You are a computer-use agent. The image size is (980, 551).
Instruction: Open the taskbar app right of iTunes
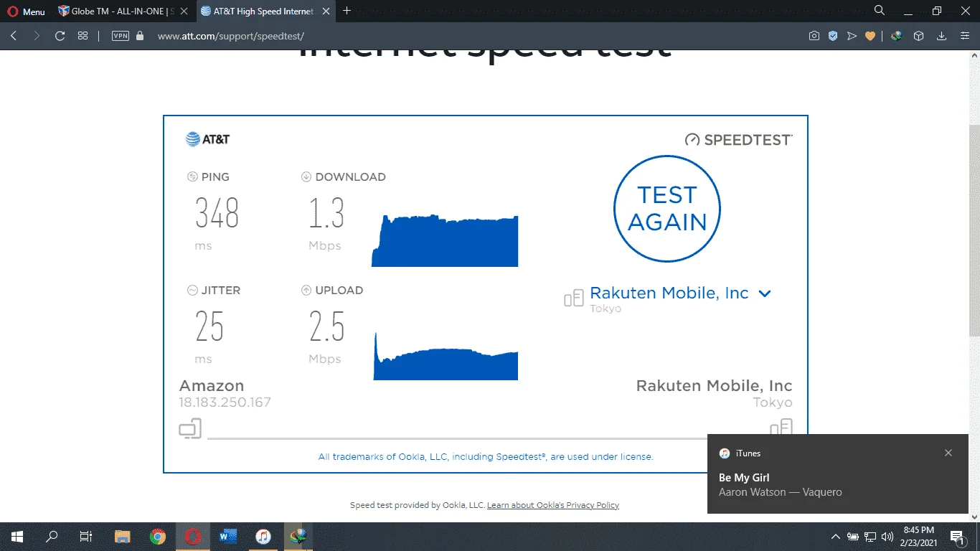point(298,537)
